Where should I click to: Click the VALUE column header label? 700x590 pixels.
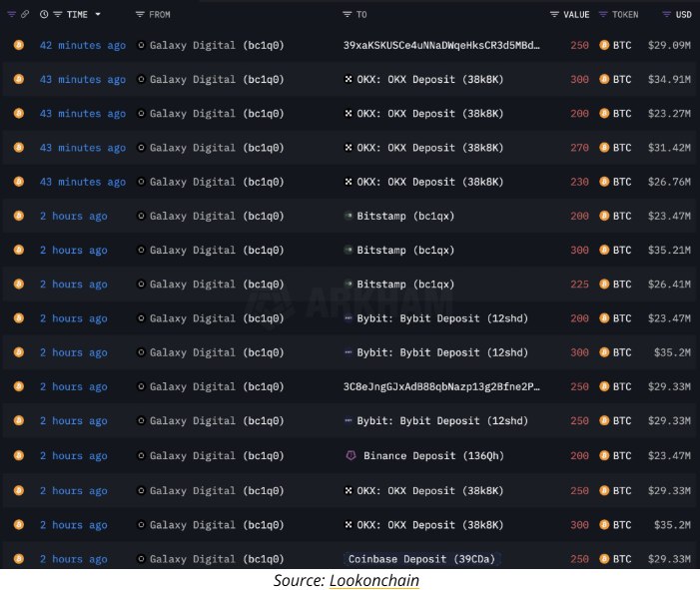point(576,15)
